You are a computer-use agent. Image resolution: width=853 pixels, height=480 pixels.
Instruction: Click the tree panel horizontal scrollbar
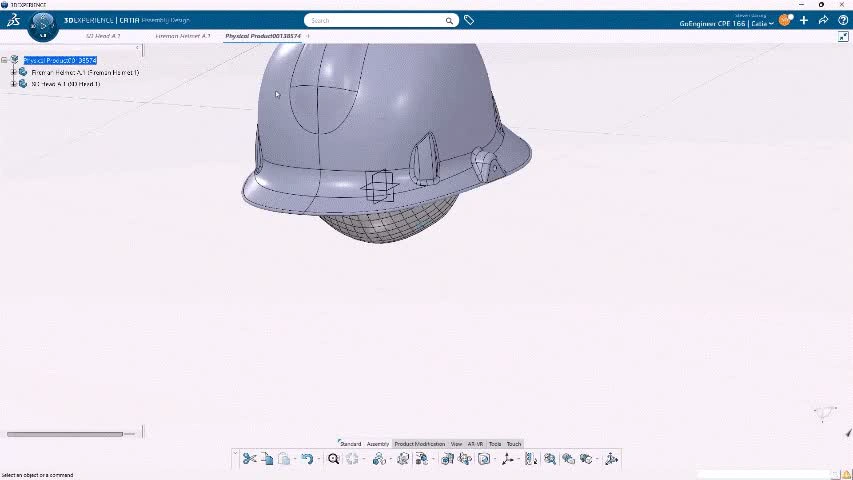65,434
